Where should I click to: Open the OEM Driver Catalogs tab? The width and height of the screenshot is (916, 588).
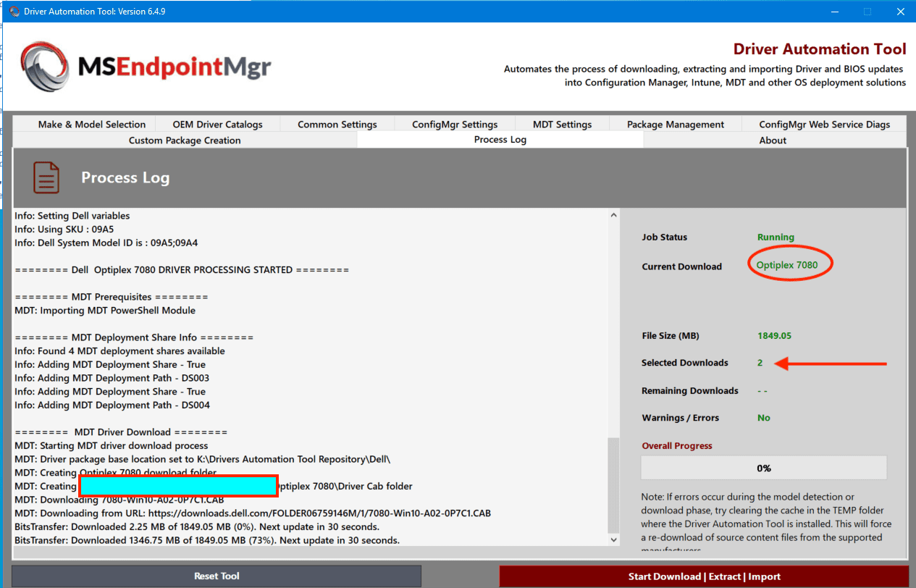[217, 124]
